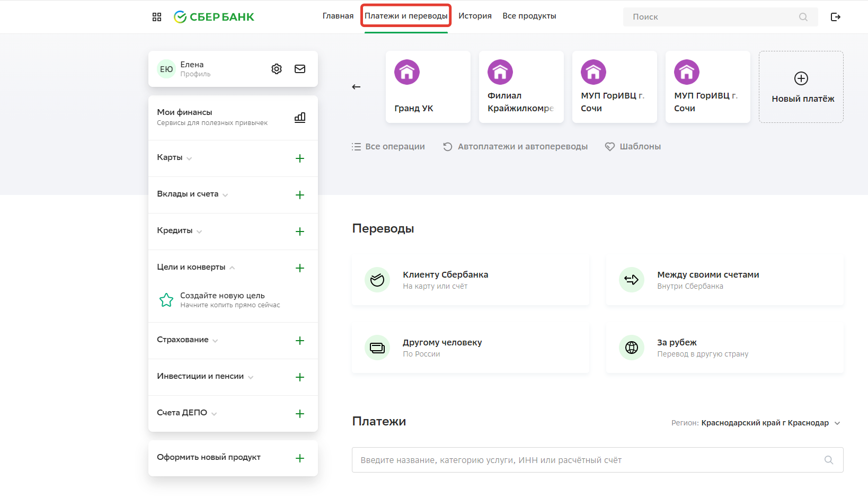The image size is (868, 498).
Task: Click the Новый платёж plus circle icon
Action: point(801,78)
